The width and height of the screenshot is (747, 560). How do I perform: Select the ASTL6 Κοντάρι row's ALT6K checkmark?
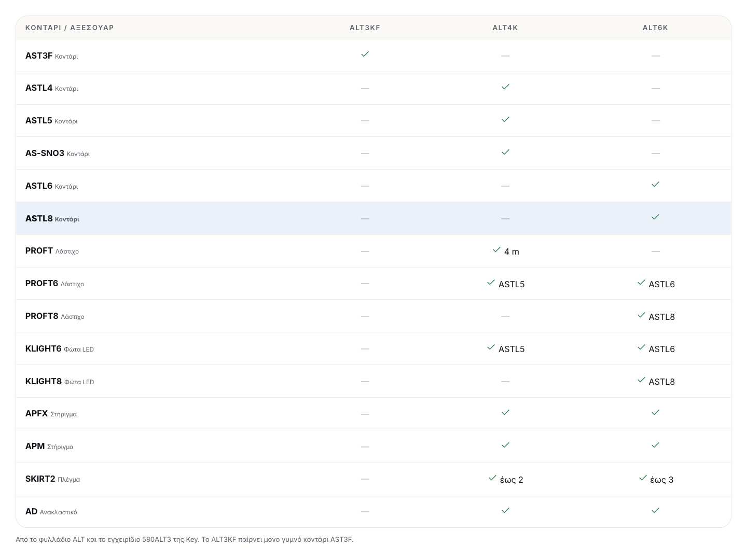point(656,184)
